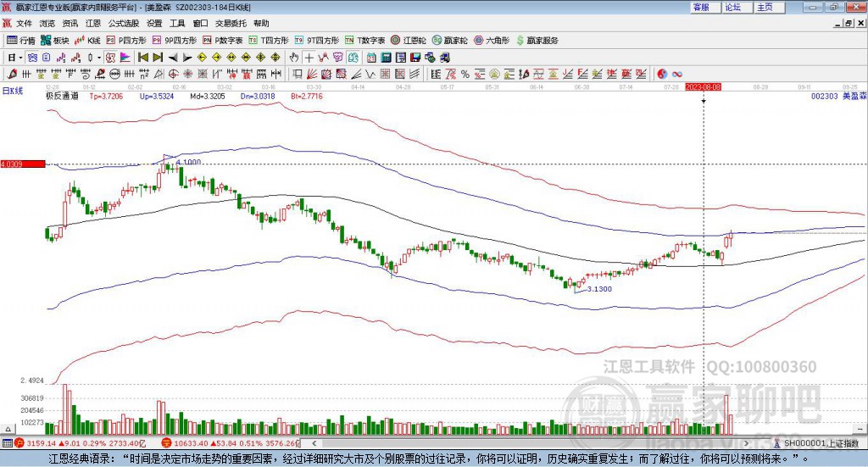Expand the candlestick style dropdown arrow
Screen dimensions: 868x467
[x=99, y=58]
